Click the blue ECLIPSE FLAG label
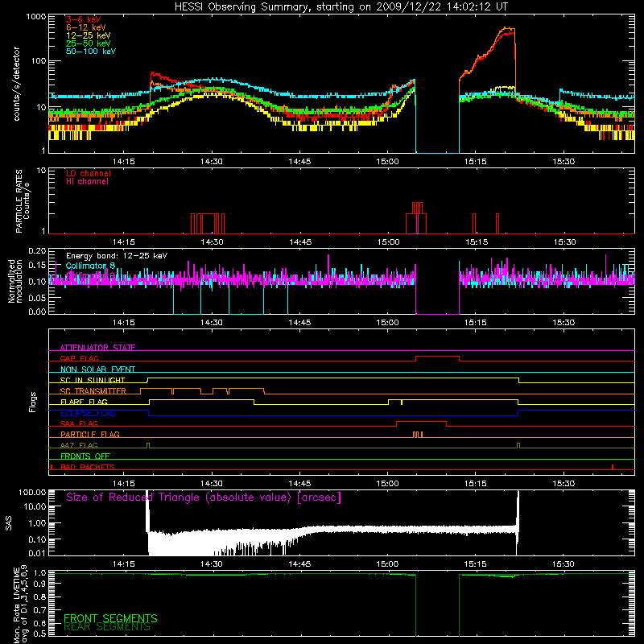 [x=88, y=413]
